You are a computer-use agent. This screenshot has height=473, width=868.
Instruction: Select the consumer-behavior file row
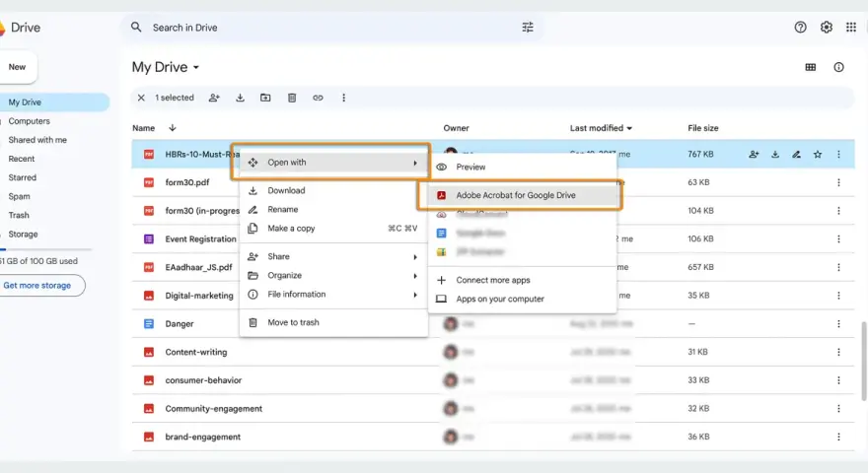[x=492, y=380]
